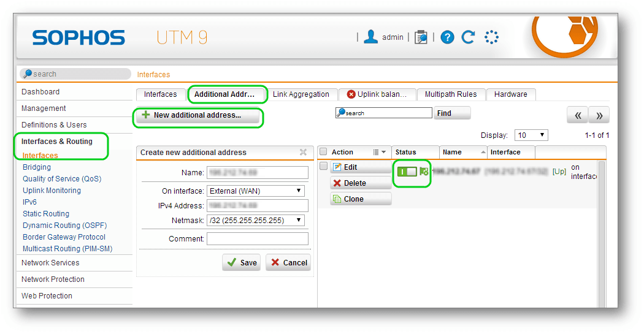Select the Additional Addresses tab
Viewport: 644px width, 334px height.
pyautogui.click(x=224, y=94)
